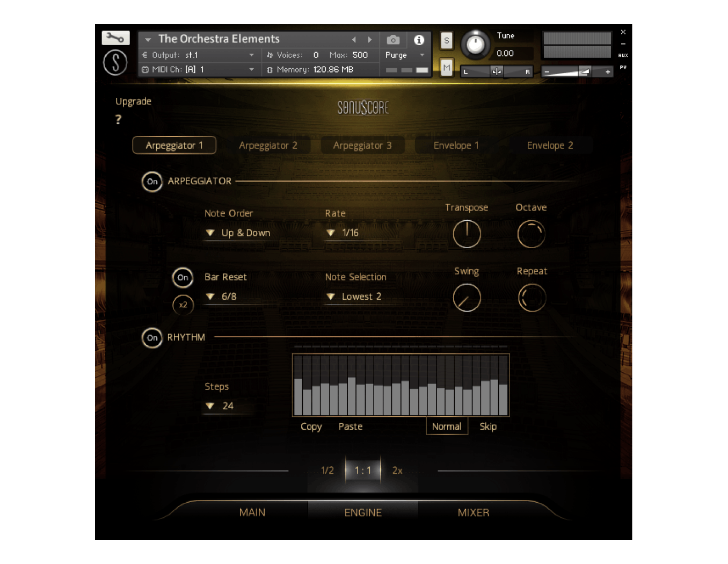Toggle the Arpeggiator On button

coord(152,182)
